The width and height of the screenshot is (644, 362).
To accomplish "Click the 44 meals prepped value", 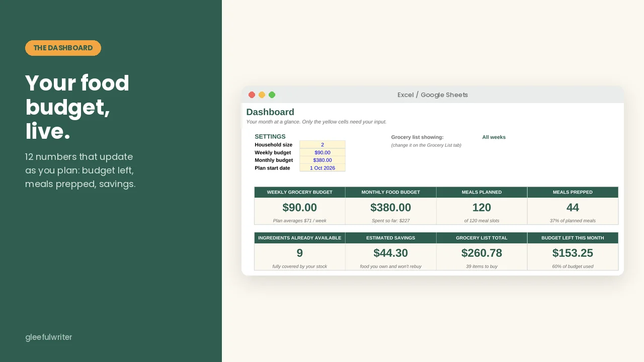I will coord(573,208).
